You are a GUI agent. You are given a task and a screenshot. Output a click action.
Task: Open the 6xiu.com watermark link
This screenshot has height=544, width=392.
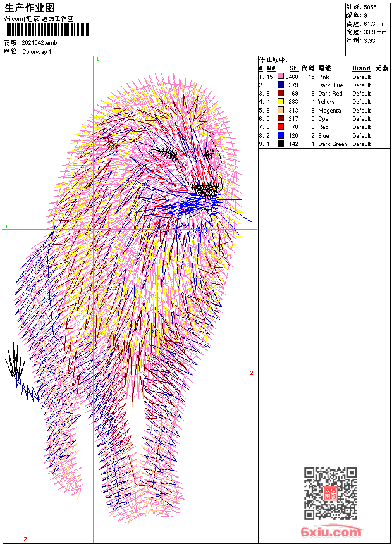point(331,531)
